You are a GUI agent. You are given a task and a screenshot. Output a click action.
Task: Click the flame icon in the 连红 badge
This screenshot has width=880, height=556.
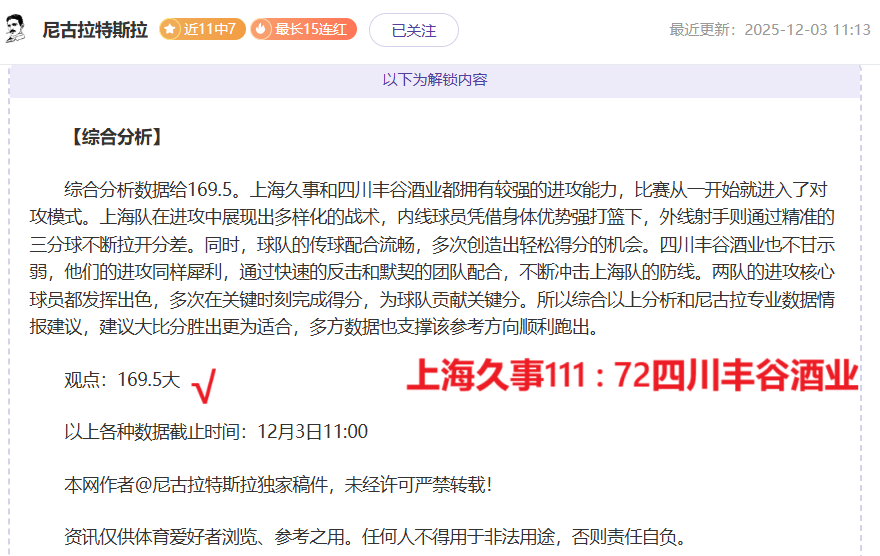[262, 29]
